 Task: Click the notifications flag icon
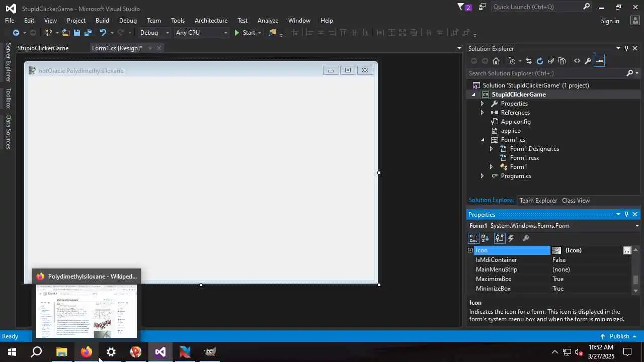click(460, 7)
